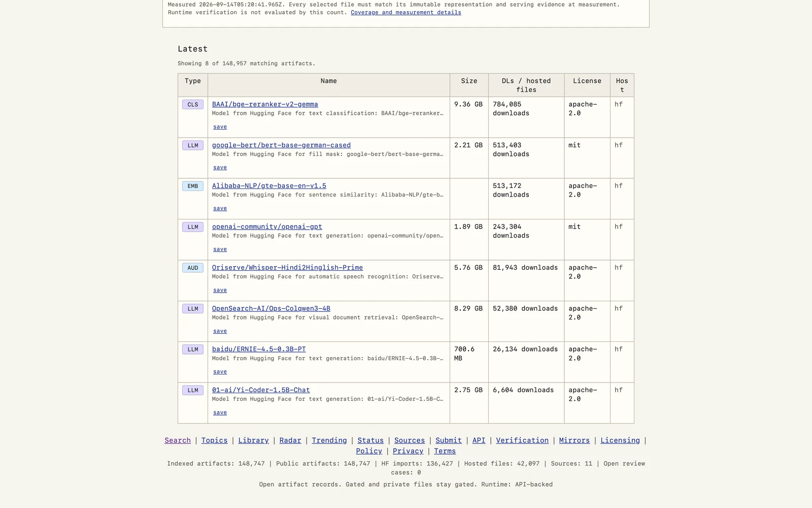
Task: Open google-bert/bert-base-german-cased model page
Action: tap(281, 145)
